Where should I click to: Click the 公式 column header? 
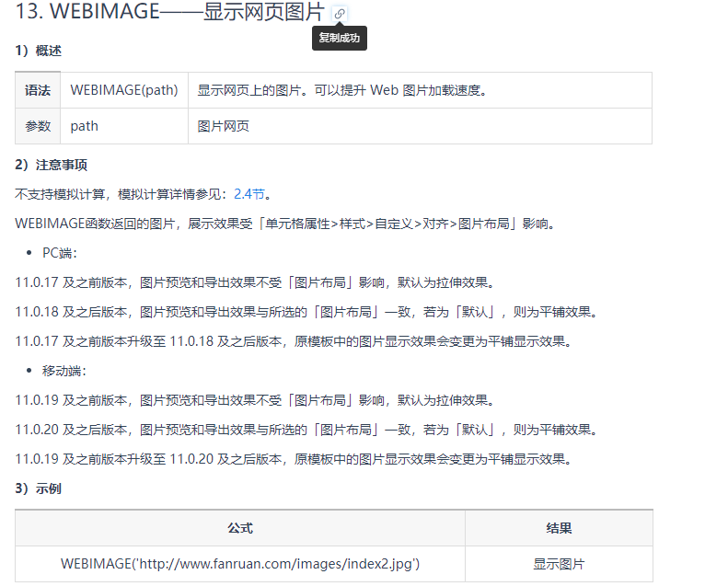click(240, 528)
